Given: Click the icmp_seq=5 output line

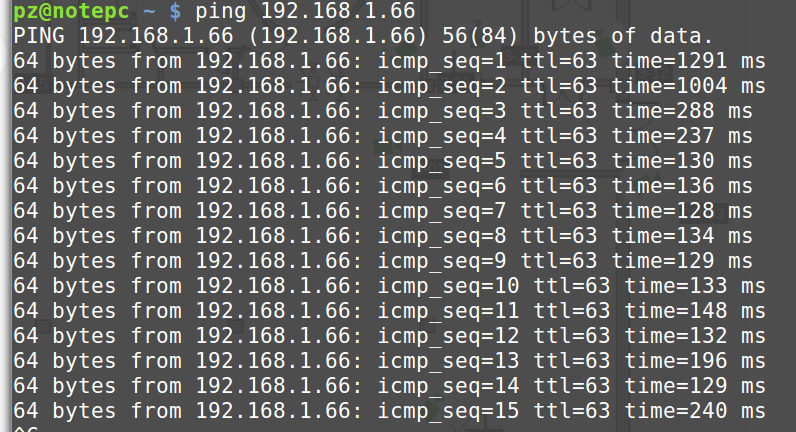Looking at the screenshot, I should click(382, 161).
